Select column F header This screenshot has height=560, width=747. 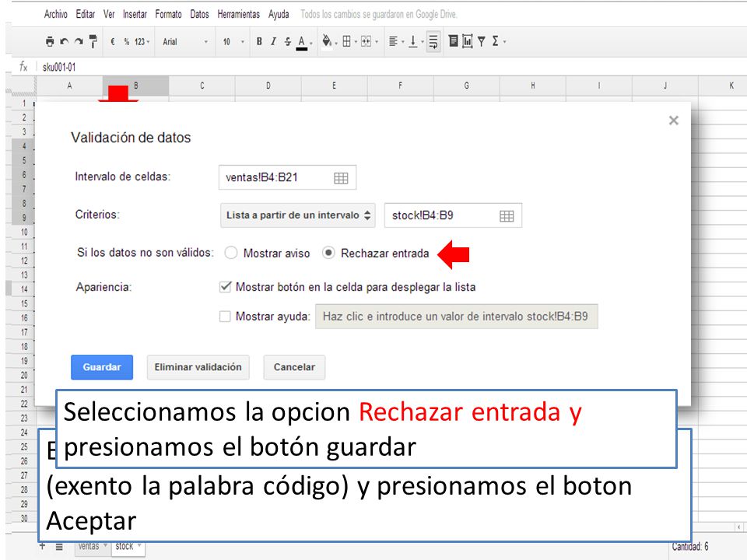pyautogui.click(x=400, y=86)
